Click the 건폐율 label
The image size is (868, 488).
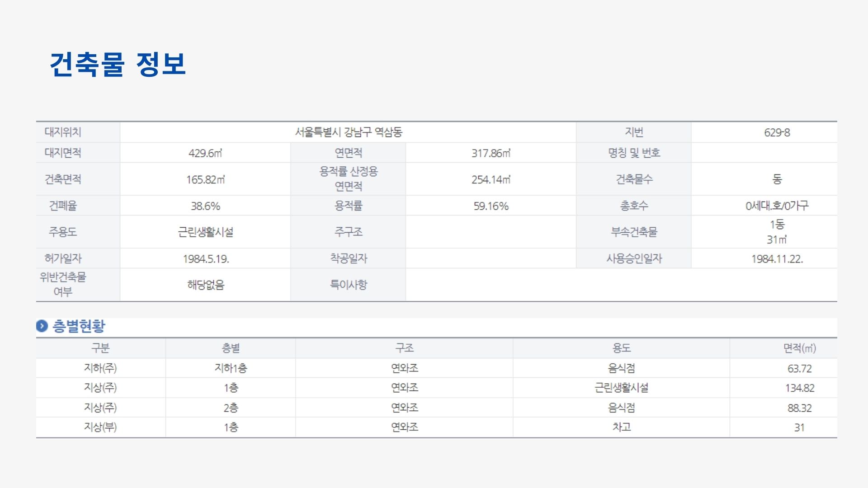(63, 206)
